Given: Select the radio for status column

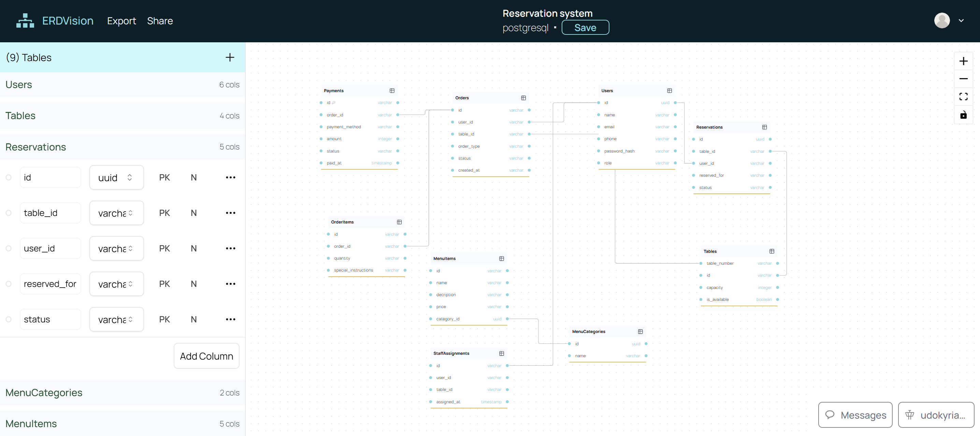Looking at the screenshot, I should tap(9, 319).
